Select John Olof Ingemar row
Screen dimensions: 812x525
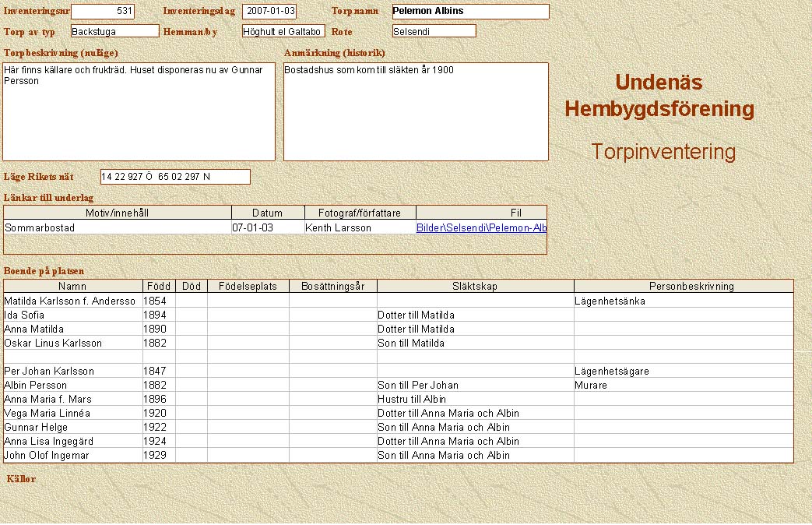click(x=72, y=455)
